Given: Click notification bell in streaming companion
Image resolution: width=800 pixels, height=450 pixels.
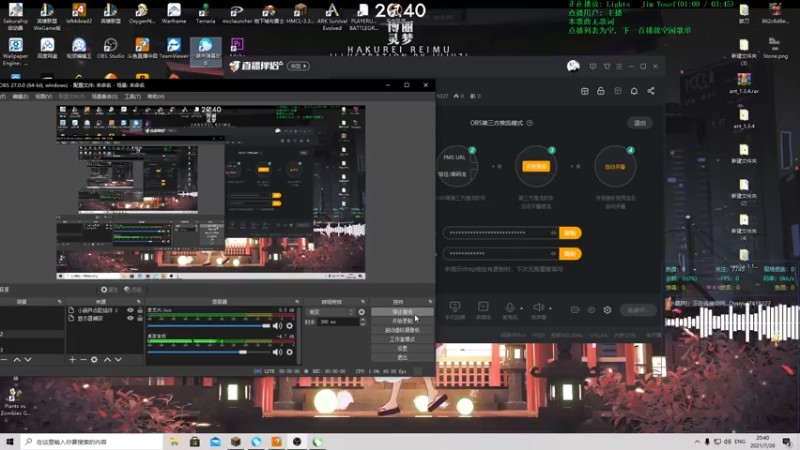Looking at the screenshot, I should 634,91.
